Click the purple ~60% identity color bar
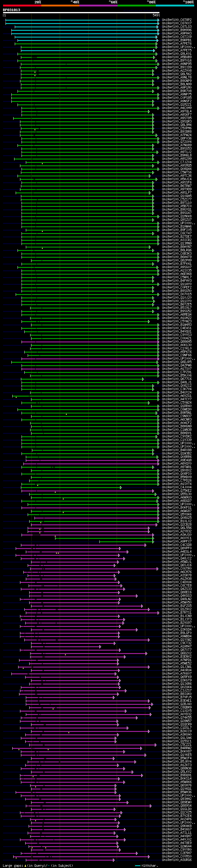Viewport: 197px width, 868px height. 98,6
